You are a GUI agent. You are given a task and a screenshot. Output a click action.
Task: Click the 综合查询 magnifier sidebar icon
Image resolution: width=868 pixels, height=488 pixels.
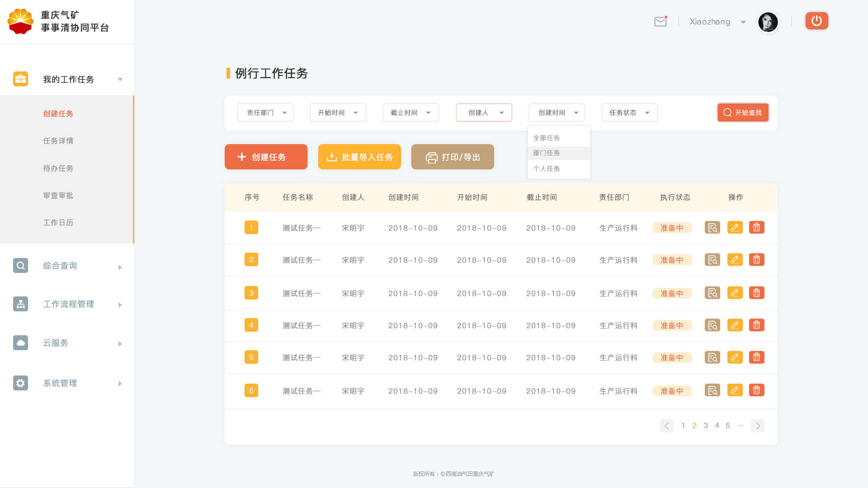coord(20,265)
